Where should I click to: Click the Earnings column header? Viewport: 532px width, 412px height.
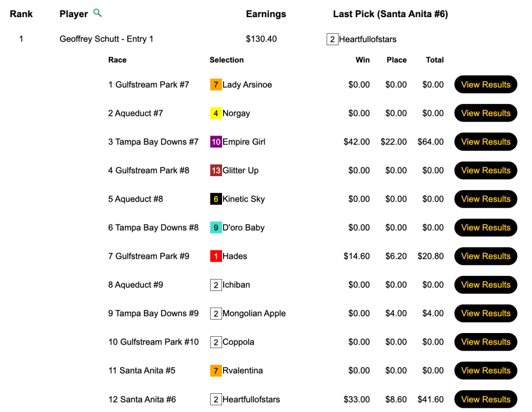pos(266,14)
